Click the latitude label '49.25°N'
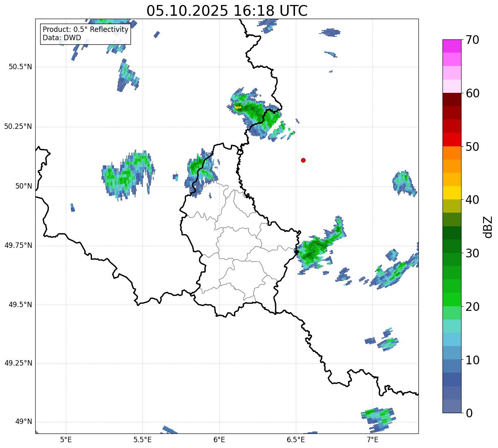 click(x=18, y=363)
